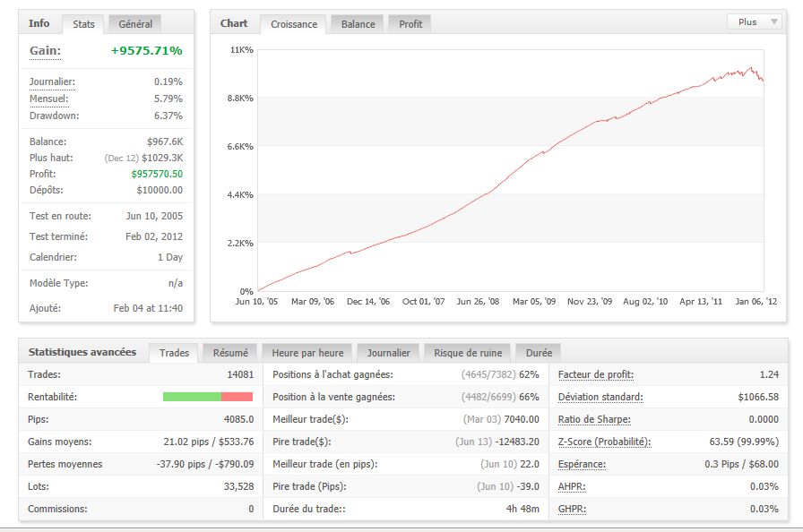
Task: Open the Résumé statistics tab
Action: pos(230,353)
